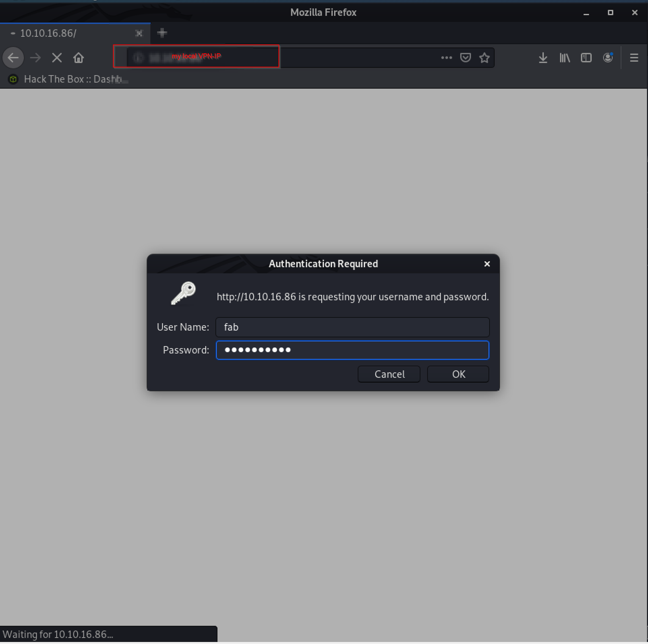648x644 pixels.
Task: Click the forward navigation arrow
Action: [35, 58]
